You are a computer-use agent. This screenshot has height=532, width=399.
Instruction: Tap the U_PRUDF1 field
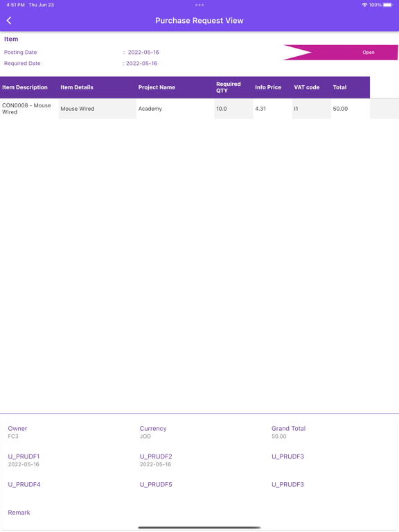(24, 460)
